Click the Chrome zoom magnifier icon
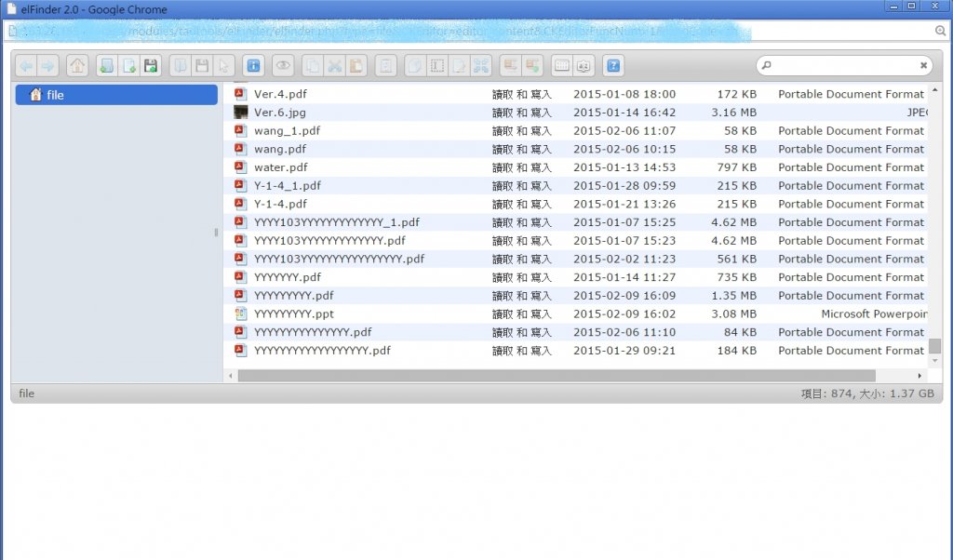953x560 pixels. pos(940,31)
